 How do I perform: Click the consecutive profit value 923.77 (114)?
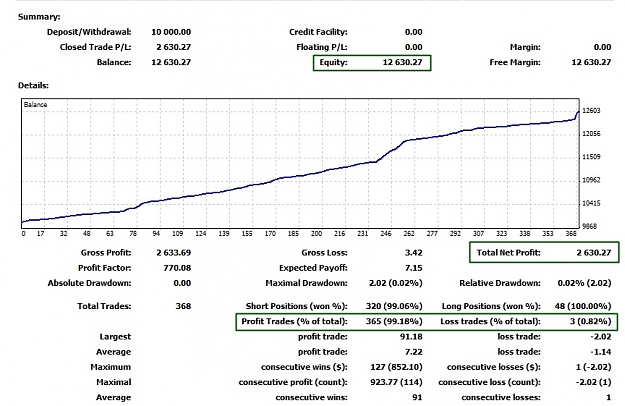click(x=396, y=382)
